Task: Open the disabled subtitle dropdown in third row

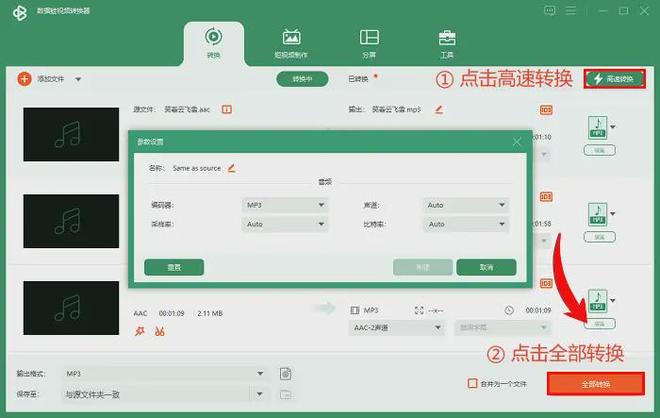Action: point(503,327)
